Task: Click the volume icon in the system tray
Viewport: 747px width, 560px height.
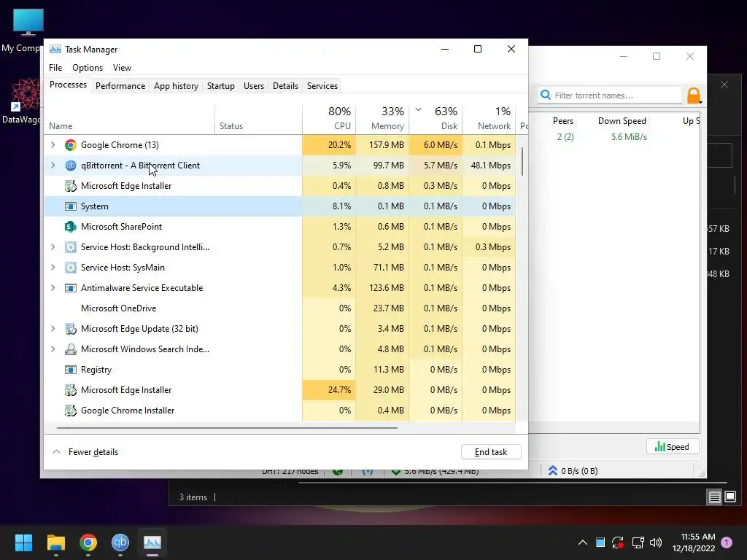Action: click(x=656, y=542)
